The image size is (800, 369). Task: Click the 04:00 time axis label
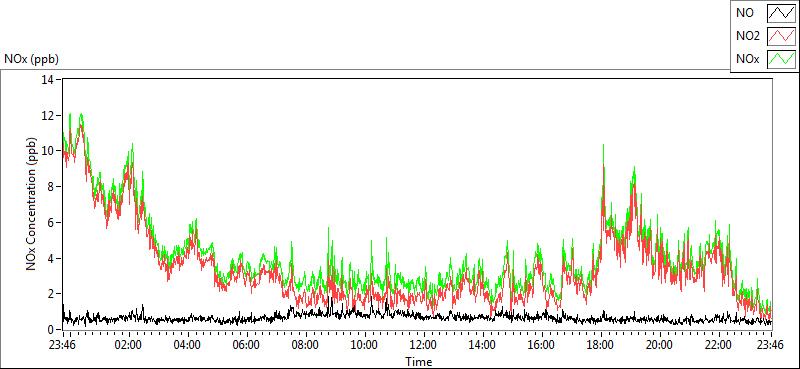[x=188, y=344]
